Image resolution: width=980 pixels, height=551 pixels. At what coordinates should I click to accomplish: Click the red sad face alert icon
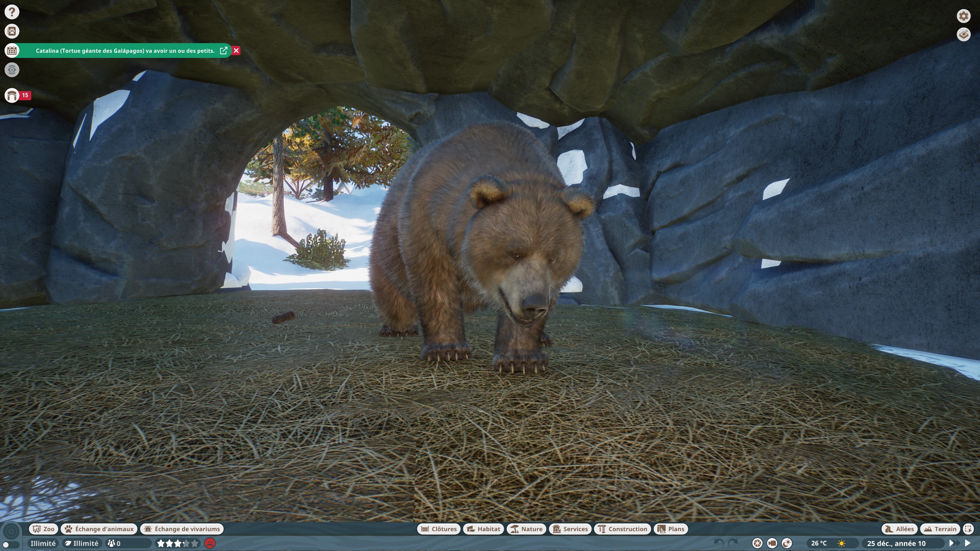210,543
